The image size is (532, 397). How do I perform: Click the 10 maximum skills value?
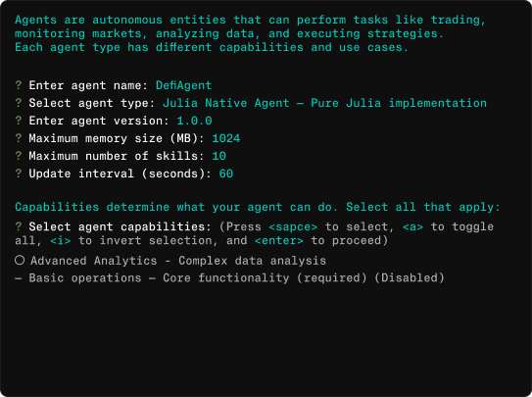(218, 156)
